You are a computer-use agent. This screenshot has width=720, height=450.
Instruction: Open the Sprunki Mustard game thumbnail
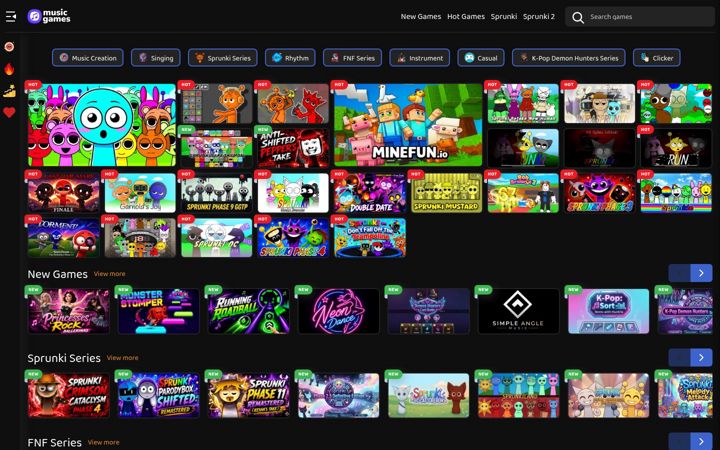(446, 192)
